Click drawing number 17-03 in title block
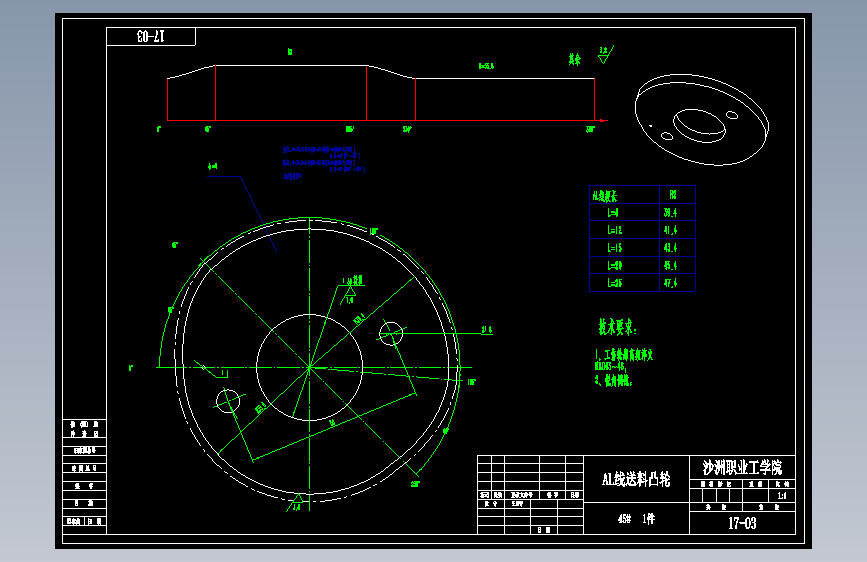The image size is (867, 562). pyautogui.click(x=742, y=523)
